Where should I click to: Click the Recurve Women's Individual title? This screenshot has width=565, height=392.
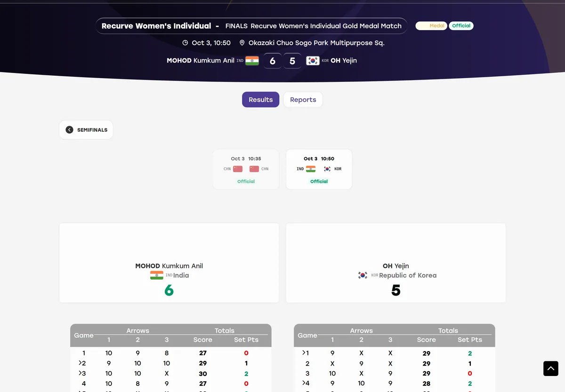pos(156,26)
